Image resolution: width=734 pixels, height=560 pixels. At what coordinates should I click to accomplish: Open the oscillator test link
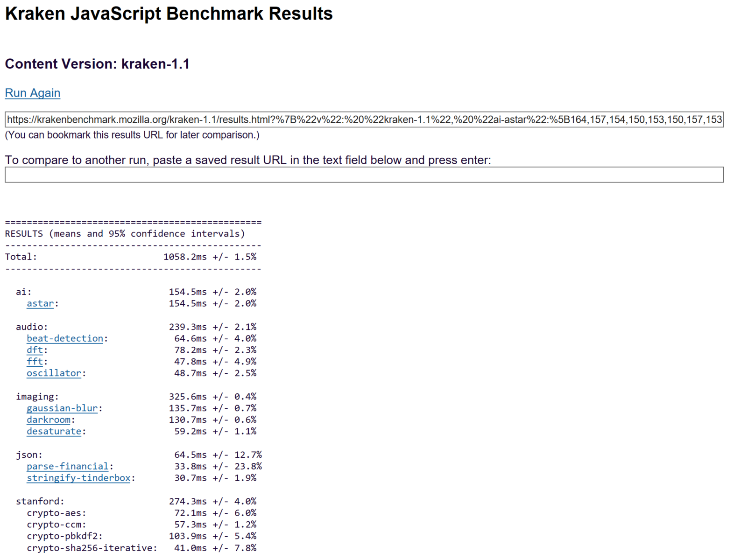54,373
